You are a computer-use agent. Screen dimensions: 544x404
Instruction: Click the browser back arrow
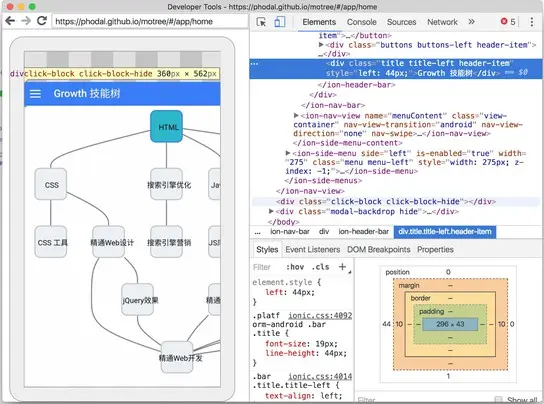(10, 21)
